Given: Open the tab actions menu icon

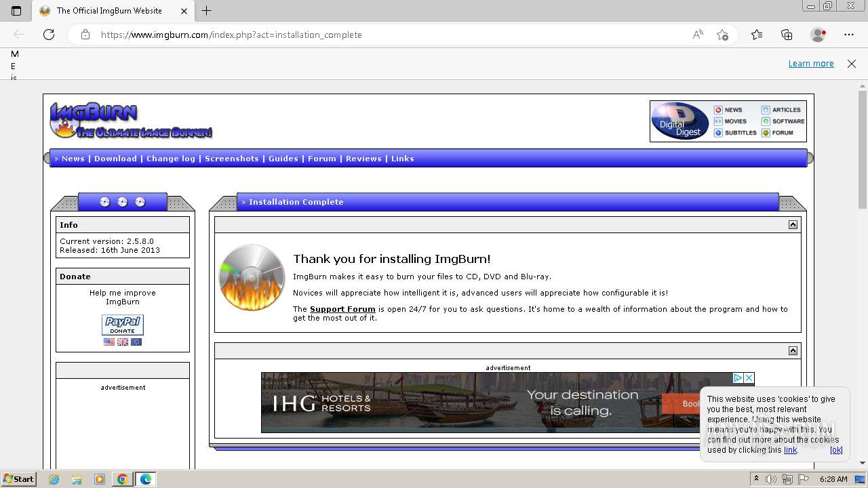Looking at the screenshot, I should tap(16, 11).
